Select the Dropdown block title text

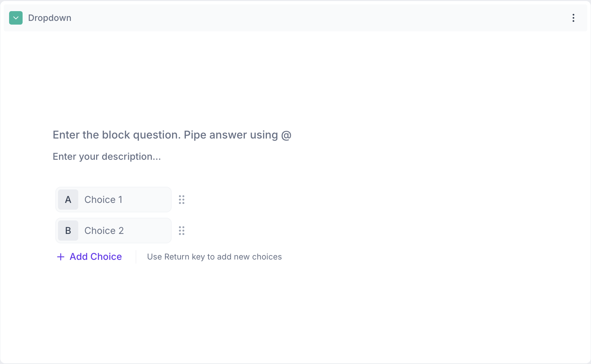50,18
